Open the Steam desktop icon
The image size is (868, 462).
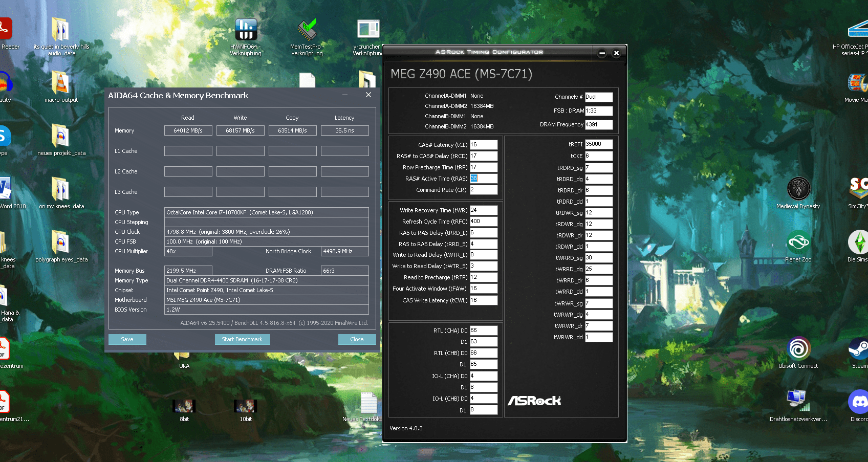click(x=859, y=348)
